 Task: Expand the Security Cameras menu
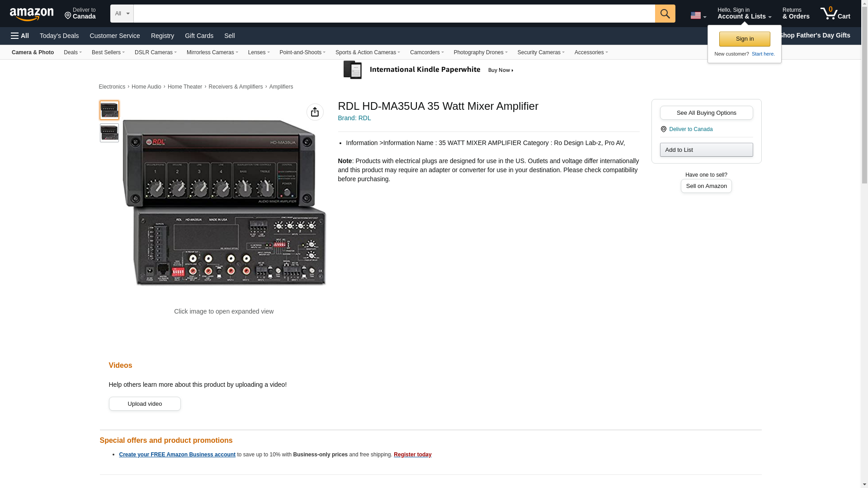point(541,52)
